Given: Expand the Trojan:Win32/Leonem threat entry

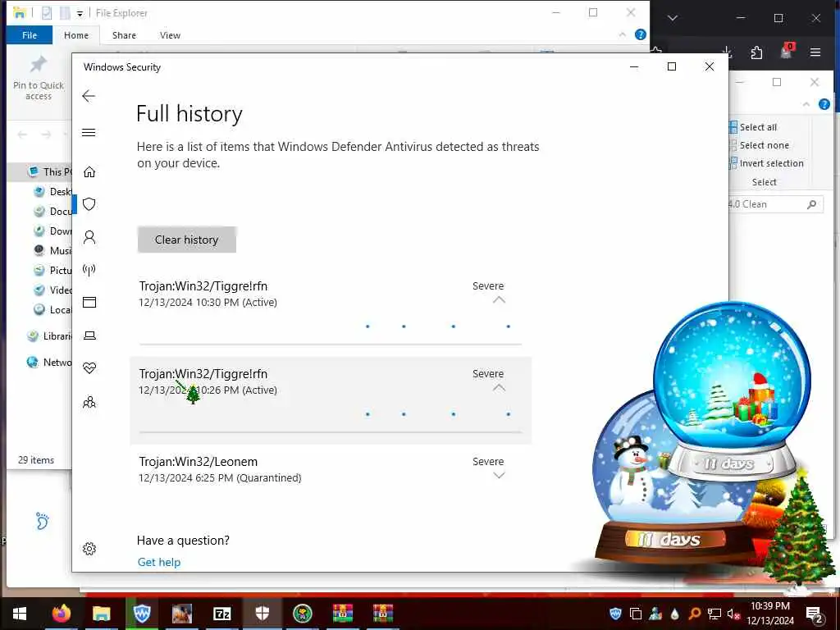Looking at the screenshot, I should [x=499, y=475].
